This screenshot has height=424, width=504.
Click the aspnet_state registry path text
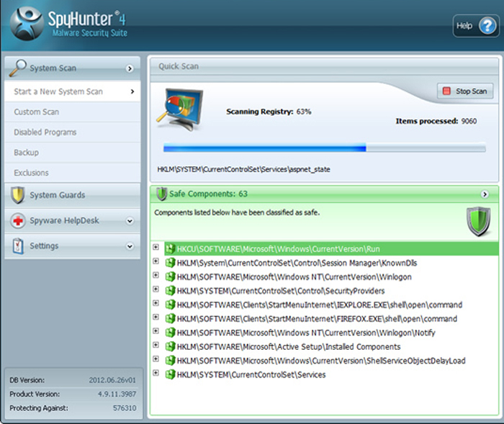243,169
